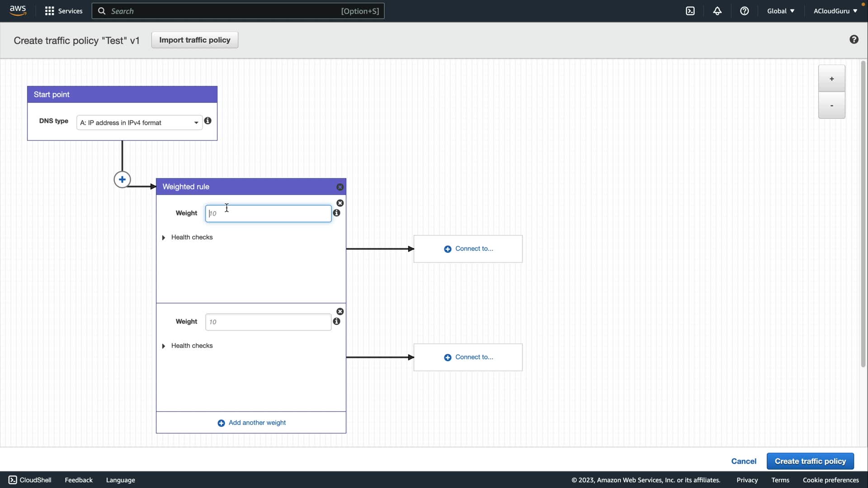Viewport: 868px width, 488px height.
Task: Click into the second Weight input field
Action: (268, 322)
